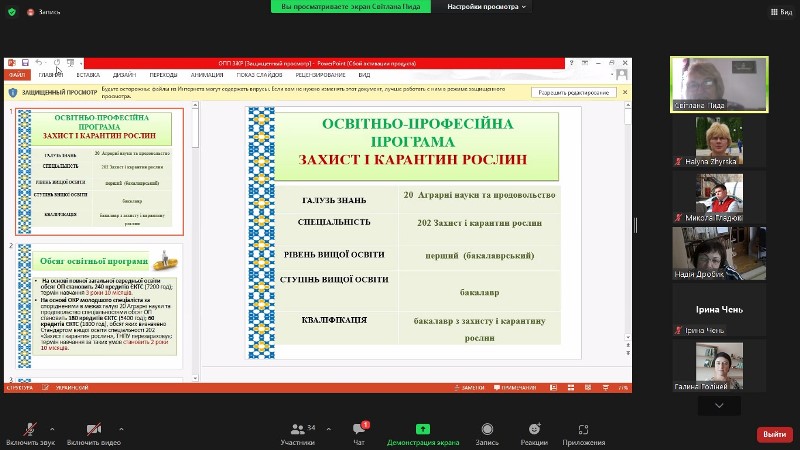Click main slide scrollbar up arrow
800x450 pixels.
click(x=628, y=105)
